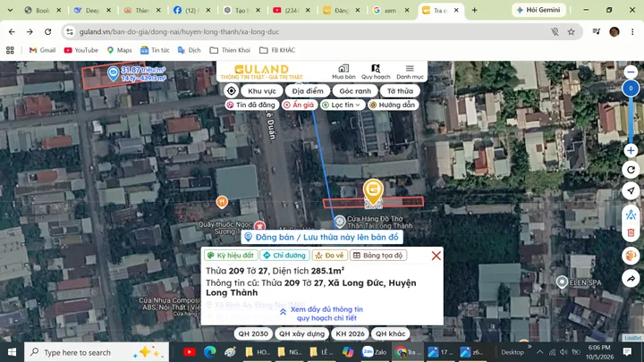Select the Góc ranh option
This screenshot has width=644, height=362.
(x=355, y=90)
